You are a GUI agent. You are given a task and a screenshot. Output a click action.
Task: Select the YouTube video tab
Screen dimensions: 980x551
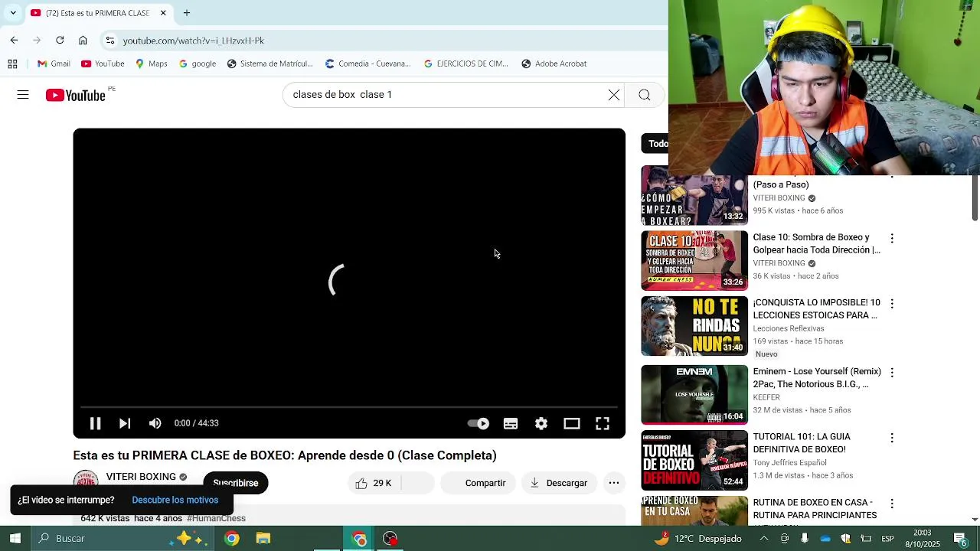pos(98,13)
